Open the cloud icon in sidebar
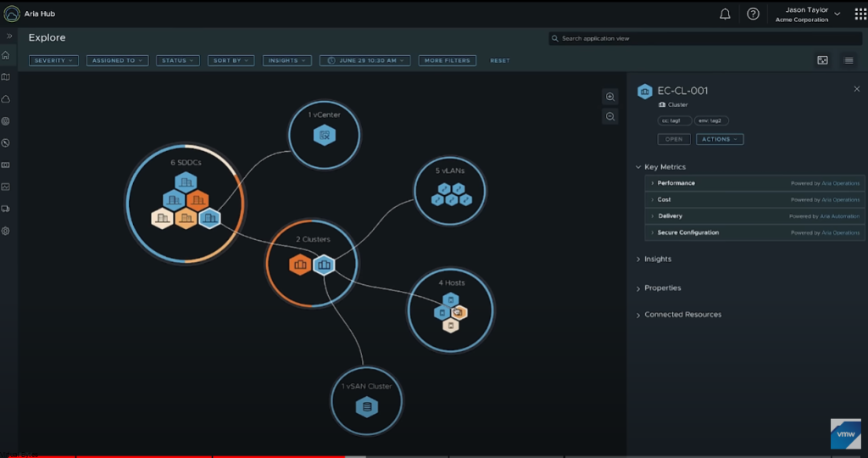The width and height of the screenshot is (868, 458). 6,99
